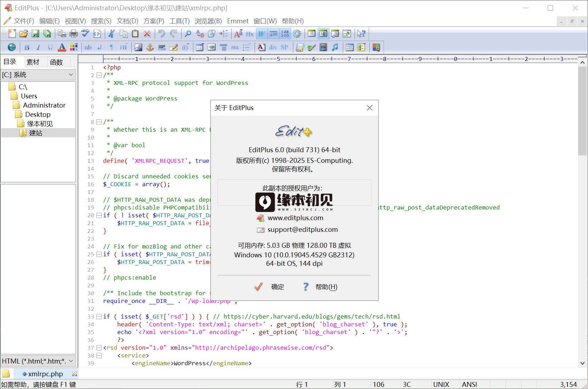Image resolution: width=588 pixels, height=389 pixels.
Task: Open the drive selector [C:] 系统 dropdown
Action: click(38, 75)
